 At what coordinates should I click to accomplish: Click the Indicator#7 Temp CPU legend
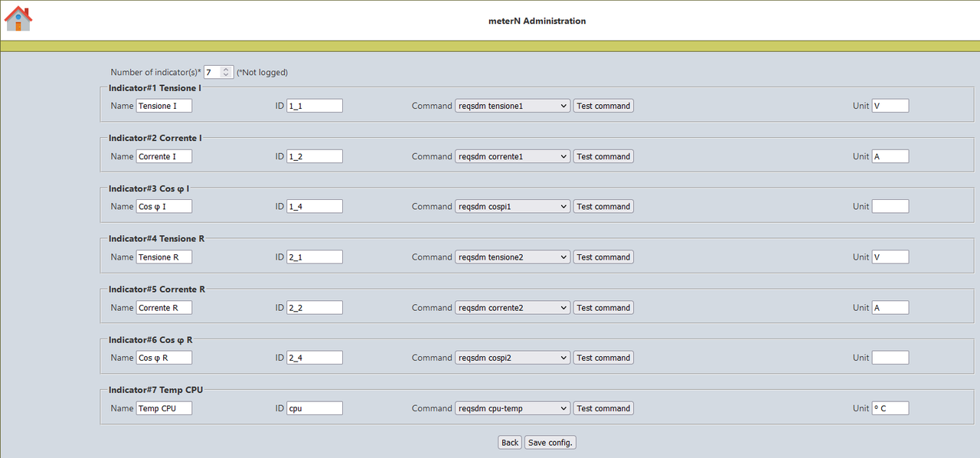coord(155,390)
